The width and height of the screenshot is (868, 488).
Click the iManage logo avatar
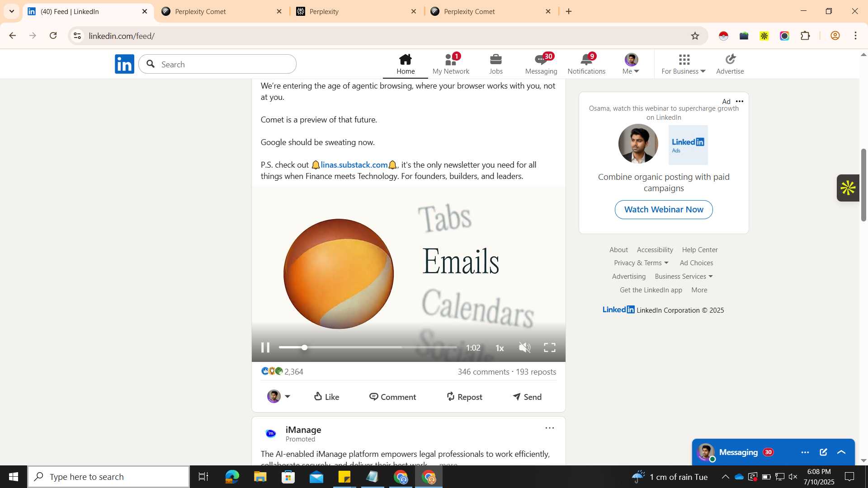[x=271, y=434]
